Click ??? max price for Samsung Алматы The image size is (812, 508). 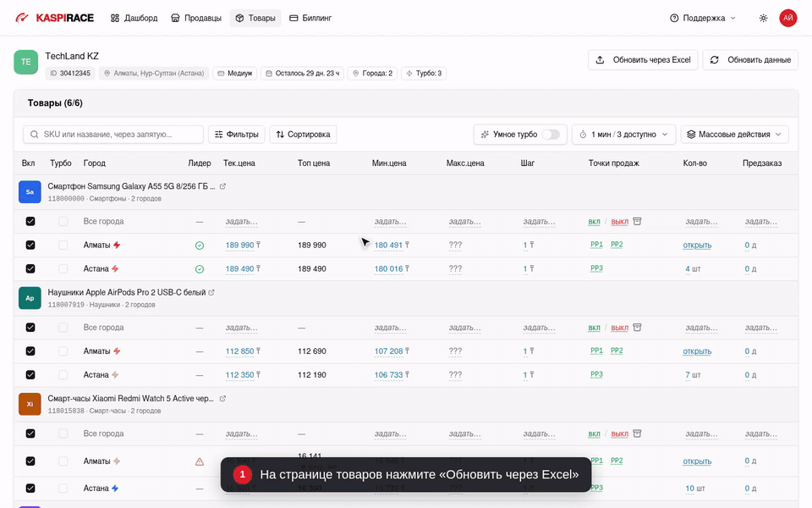click(455, 246)
